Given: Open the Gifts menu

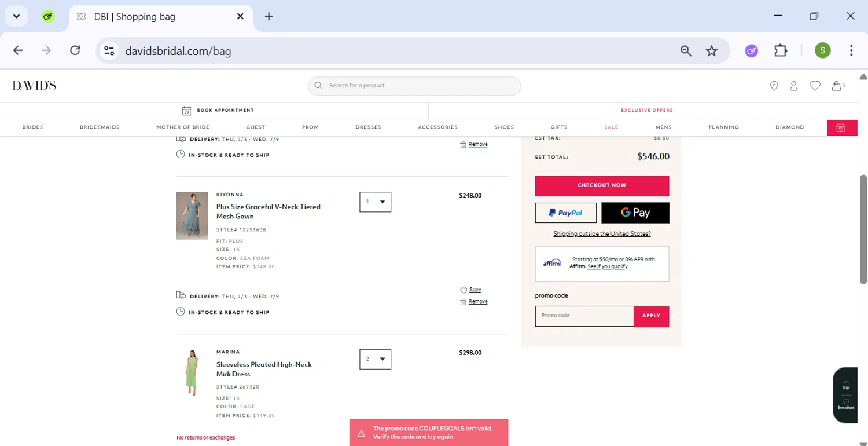Looking at the screenshot, I should 559,127.
